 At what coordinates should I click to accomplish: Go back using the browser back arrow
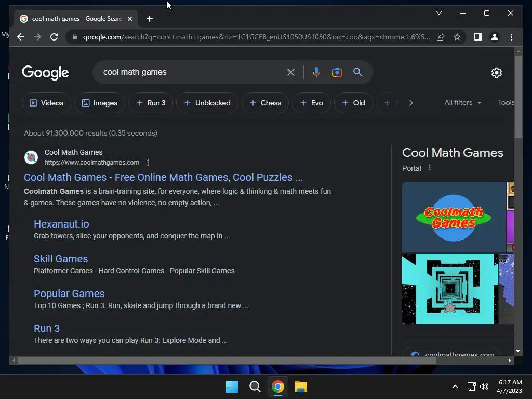tap(21, 37)
